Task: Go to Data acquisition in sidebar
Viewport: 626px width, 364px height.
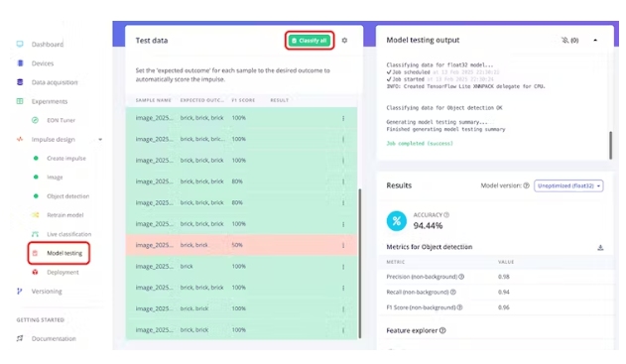Action: (x=55, y=82)
